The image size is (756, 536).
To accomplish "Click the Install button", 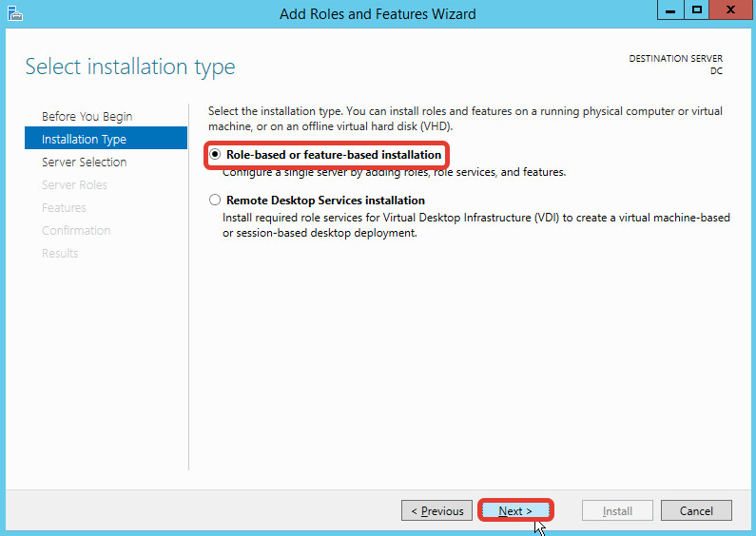I will point(617,511).
